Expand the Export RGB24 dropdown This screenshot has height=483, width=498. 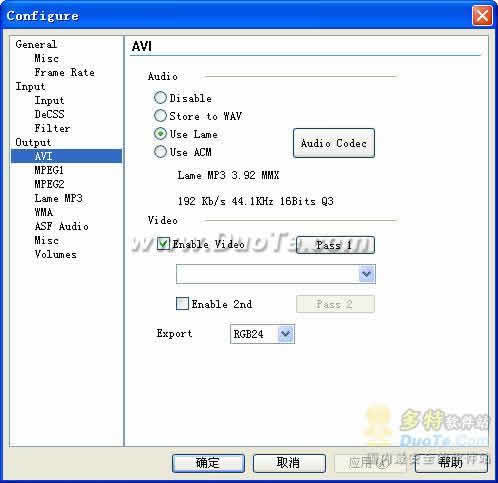tap(286, 334)
